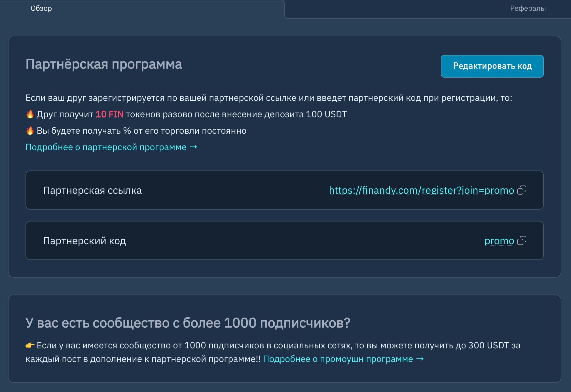
Task: Click arrow after partner program details link
Action: 193,147
